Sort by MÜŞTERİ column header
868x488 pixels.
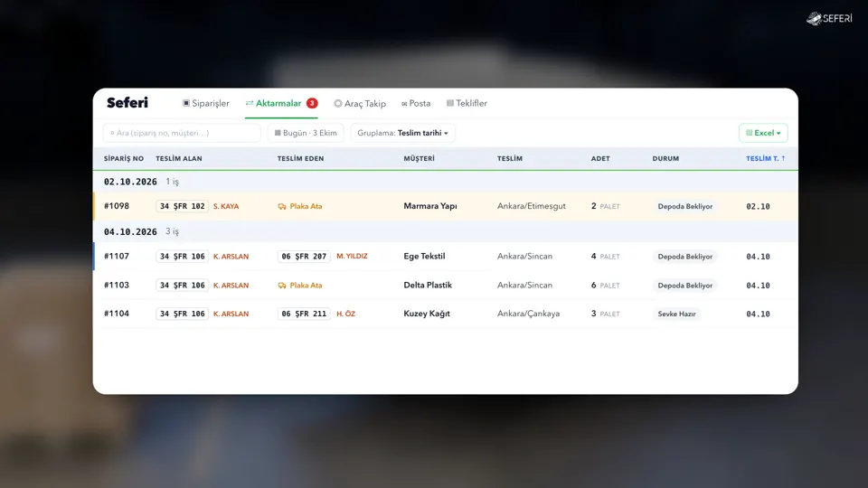pos(419,159)
